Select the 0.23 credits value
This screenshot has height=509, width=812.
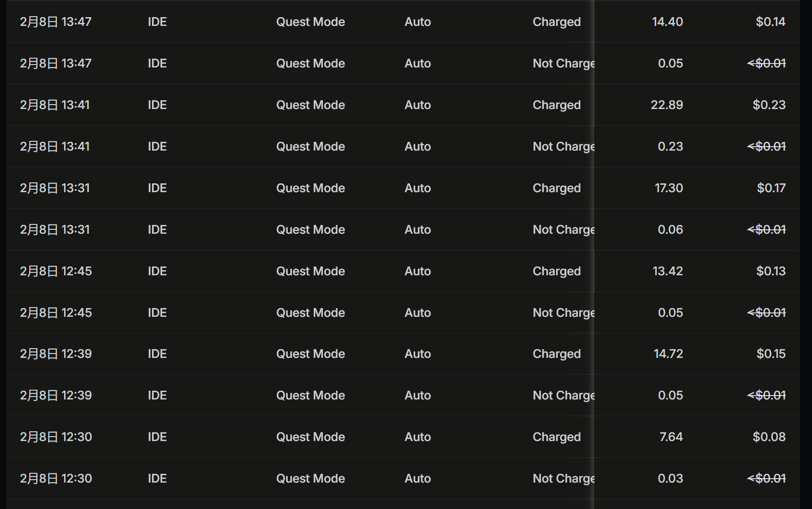click(670, 146)
